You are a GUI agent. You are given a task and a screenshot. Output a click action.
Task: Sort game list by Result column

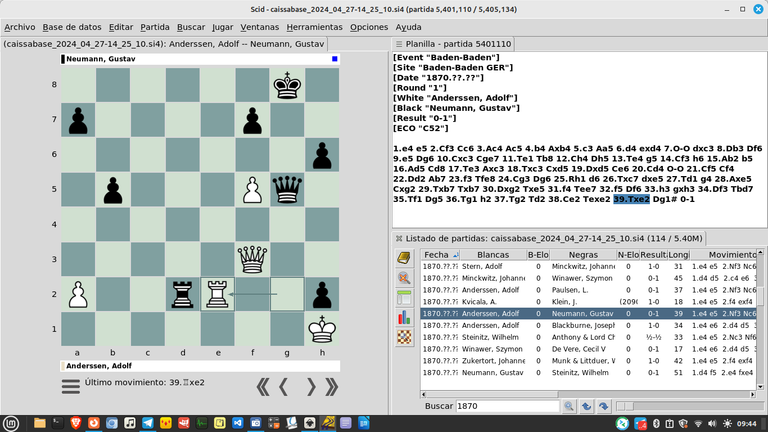(x=653, y=255)
